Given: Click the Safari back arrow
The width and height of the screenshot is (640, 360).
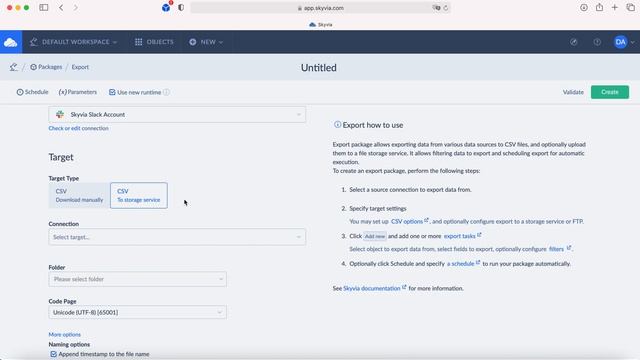Looking at the screenshot, I should pos(61,7).
